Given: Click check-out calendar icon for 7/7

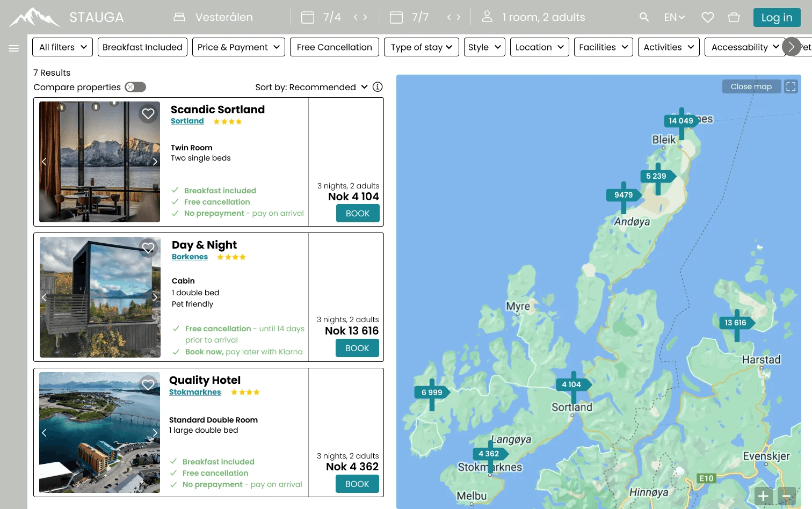Looking at the screenshot, I should tap(396, 17).
